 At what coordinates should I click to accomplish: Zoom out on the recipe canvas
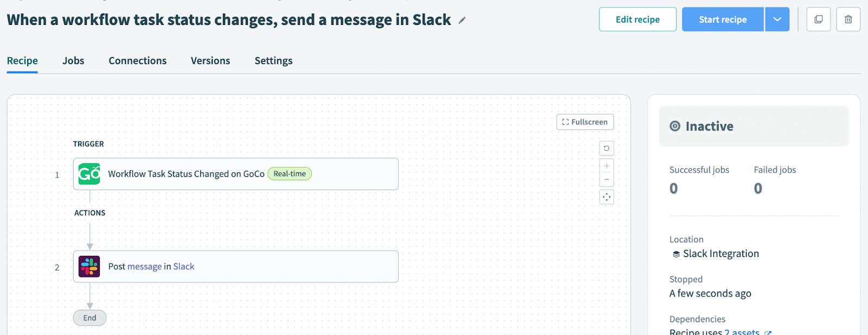[607, 179]
